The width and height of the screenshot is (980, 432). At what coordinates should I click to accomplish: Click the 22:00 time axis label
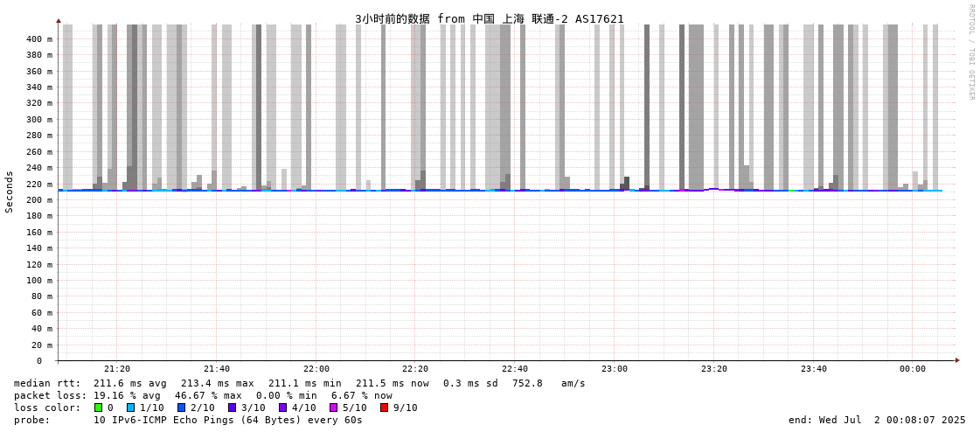[x=316, y=369]
